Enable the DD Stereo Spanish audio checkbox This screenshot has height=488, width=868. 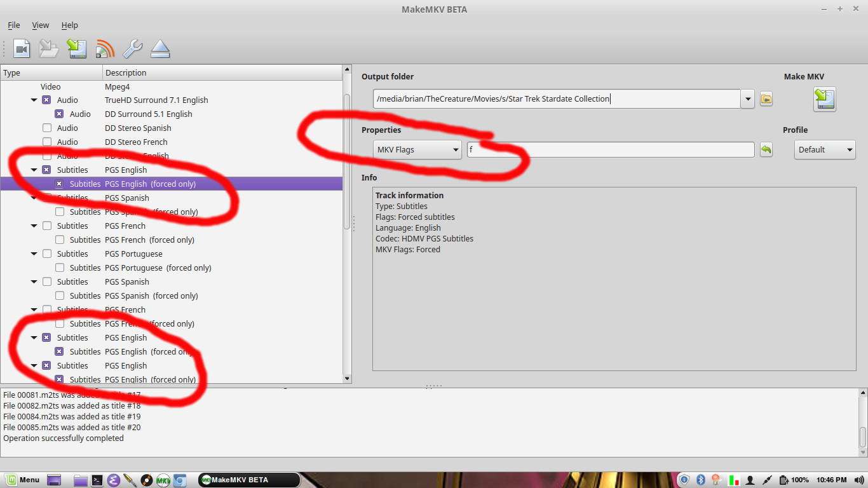[x=46, y=128]
